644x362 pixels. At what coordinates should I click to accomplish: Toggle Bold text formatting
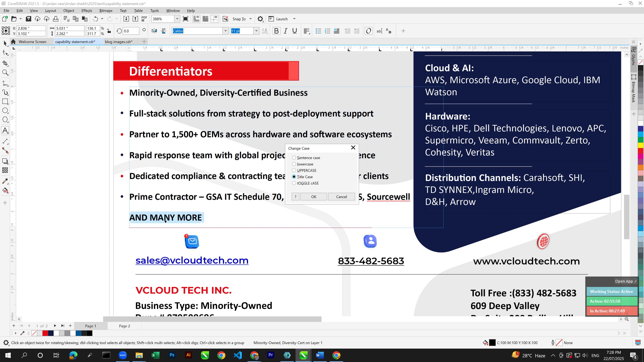276,31
